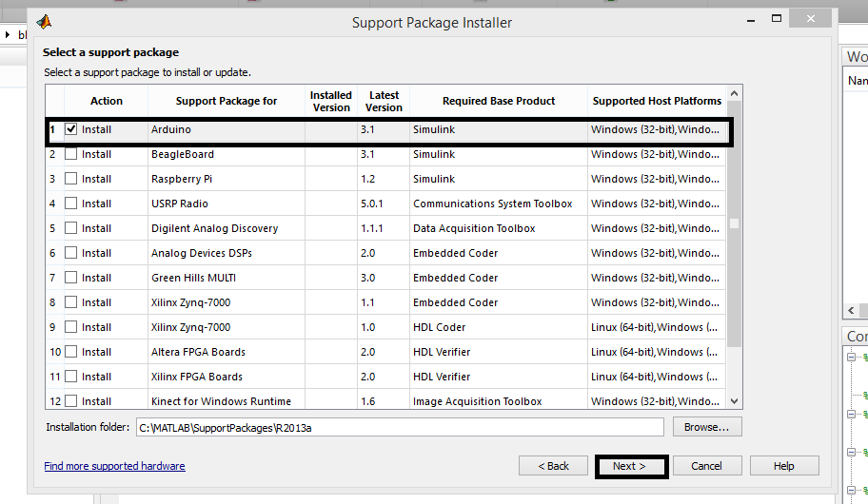Enable the Xilinx FPGA Boards checkbox

[70, 377]
